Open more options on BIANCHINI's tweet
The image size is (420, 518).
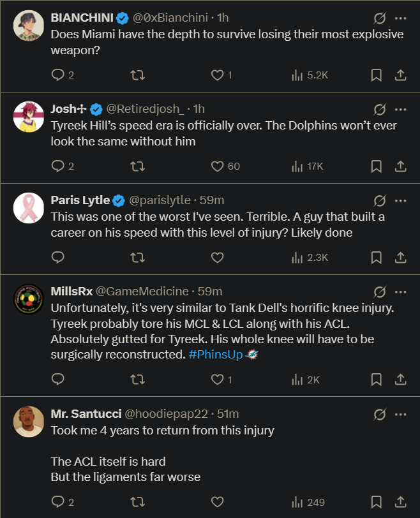(401, 18)
